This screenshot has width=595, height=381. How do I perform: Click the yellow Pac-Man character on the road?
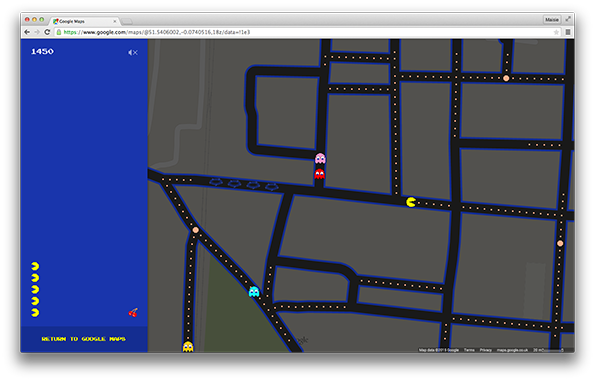[x=411, y=202]
